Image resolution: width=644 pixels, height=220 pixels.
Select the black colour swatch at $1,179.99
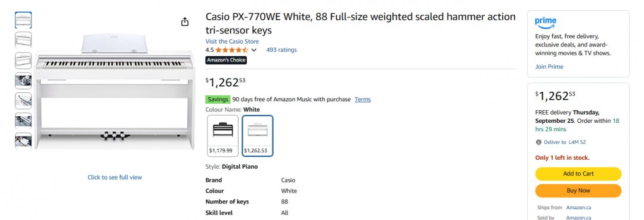(x=222, y=135)
